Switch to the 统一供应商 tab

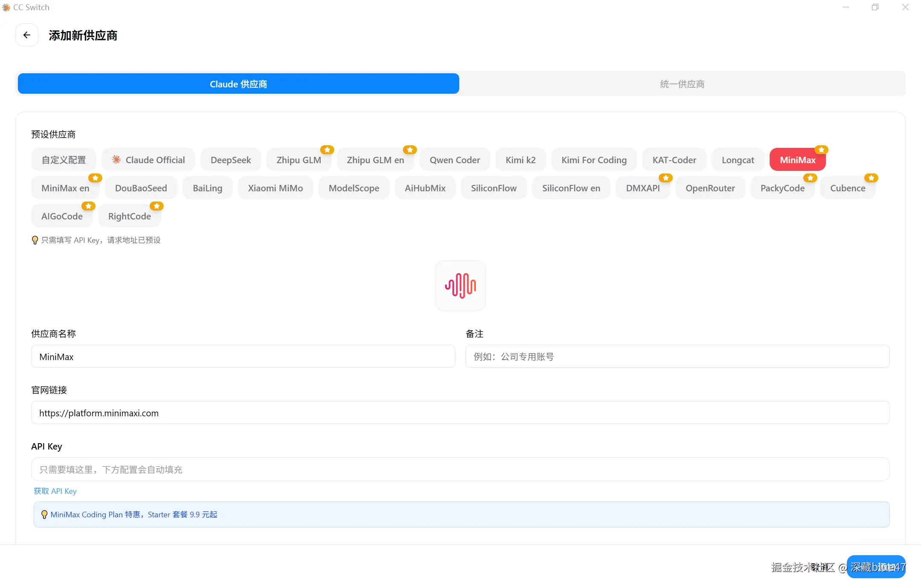point(682,84)
